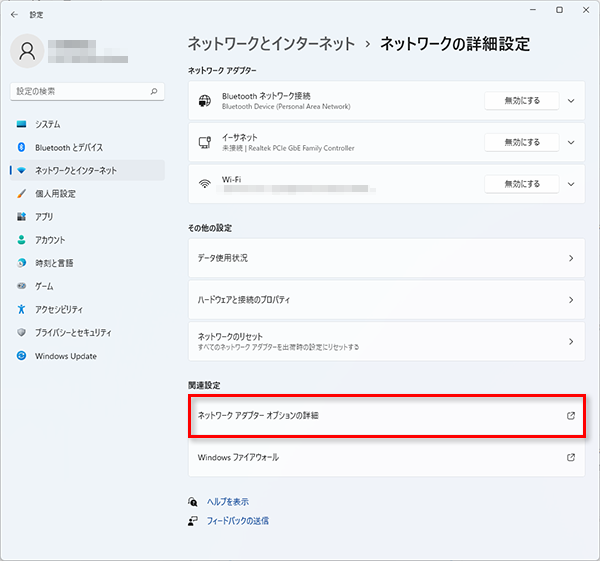
Task: Click the フィードバックの送信 person icon
Action: pos(193,521)
